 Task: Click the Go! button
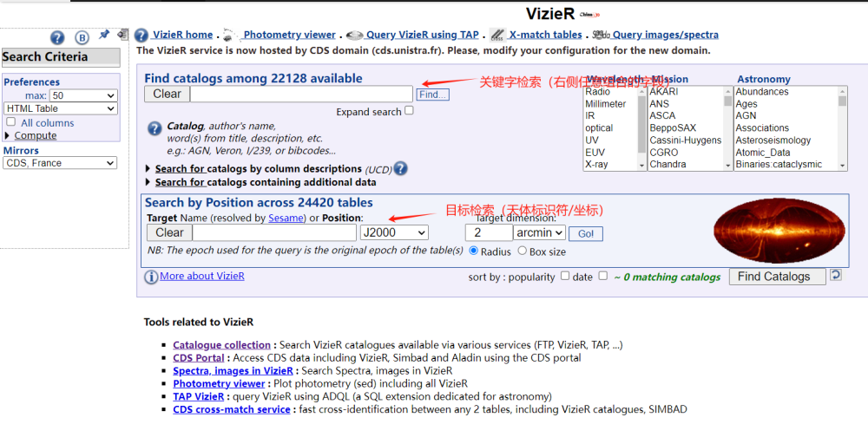[x=586, y=234]
